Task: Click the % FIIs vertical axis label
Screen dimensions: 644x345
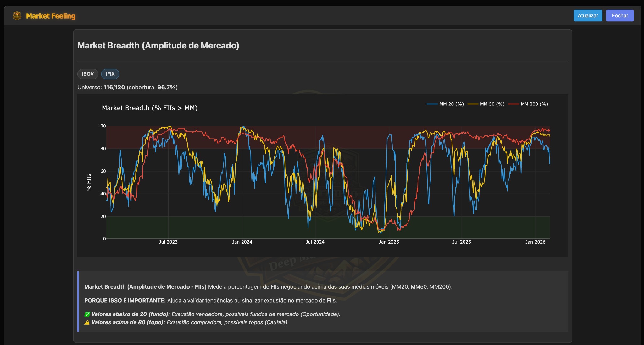Action: (89, 181)
